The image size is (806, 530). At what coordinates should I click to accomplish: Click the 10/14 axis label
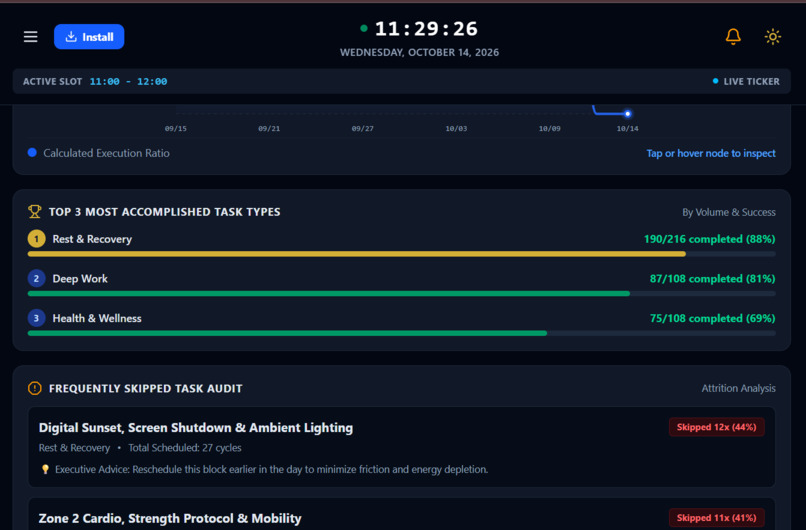628,129
